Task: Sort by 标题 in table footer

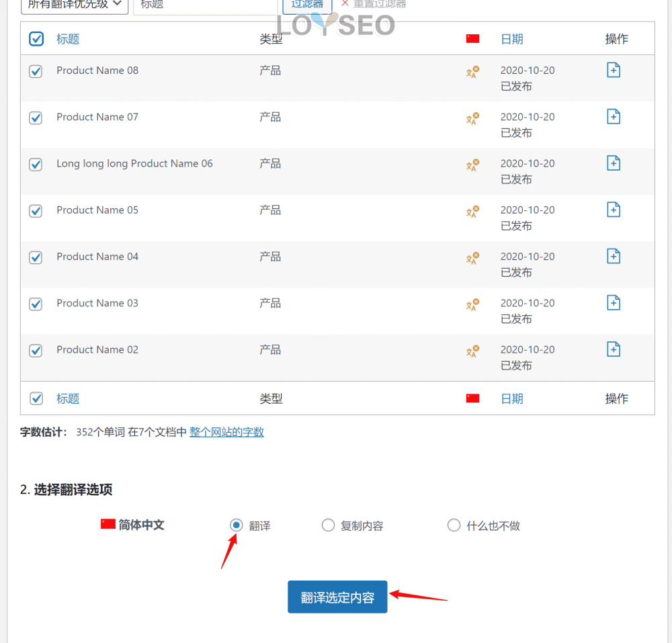Action: click(68, 399)
